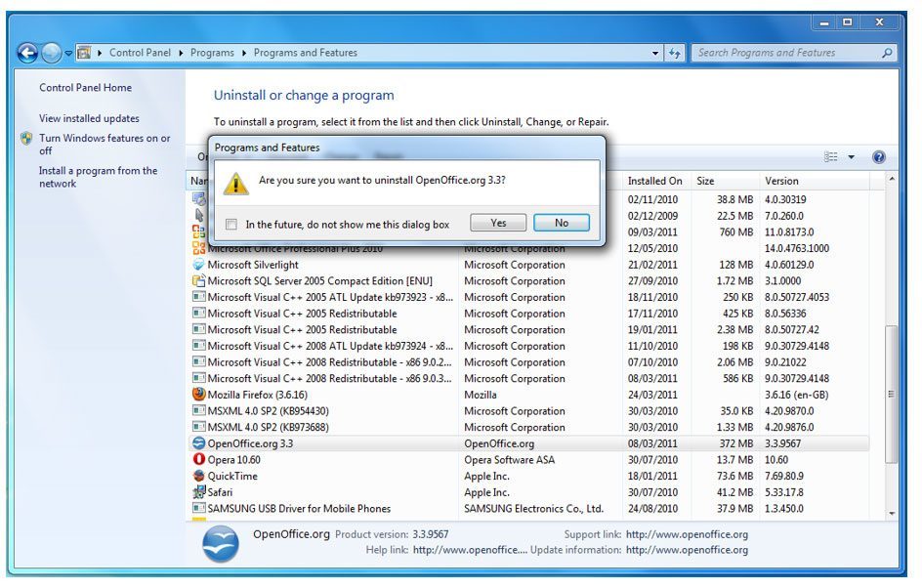Image resolution: width=922 pixels, height=588 pixels.
Task: Click the Visual C++ 2005 ATL Update icon
Action: (x=198, y=297)
